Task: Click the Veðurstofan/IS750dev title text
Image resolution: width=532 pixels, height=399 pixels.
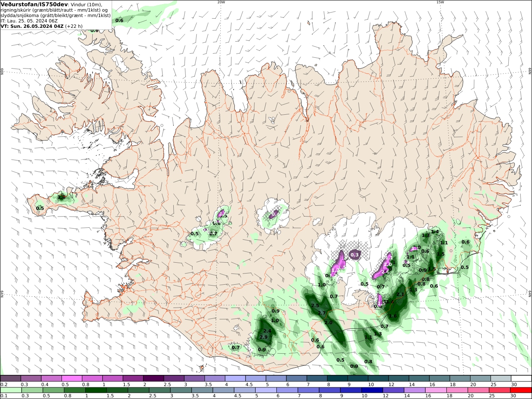Action: pyautogui.click(x=34, y=4)
